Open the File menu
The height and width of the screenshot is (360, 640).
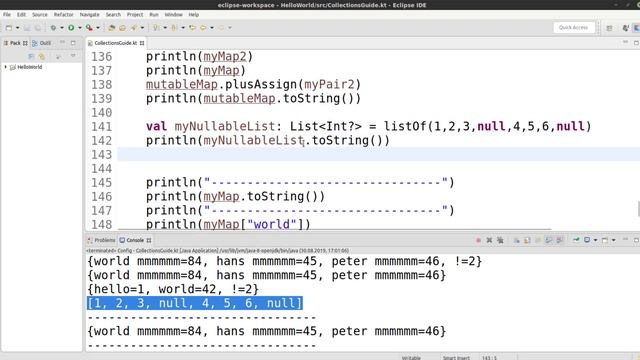(x=7, y=14)
